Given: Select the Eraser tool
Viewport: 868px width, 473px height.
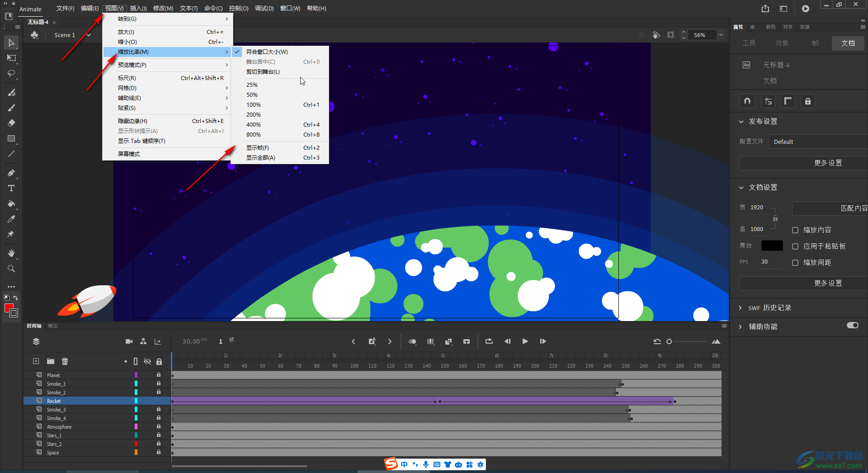Looking at the screenshot, I should coord(11,123).
